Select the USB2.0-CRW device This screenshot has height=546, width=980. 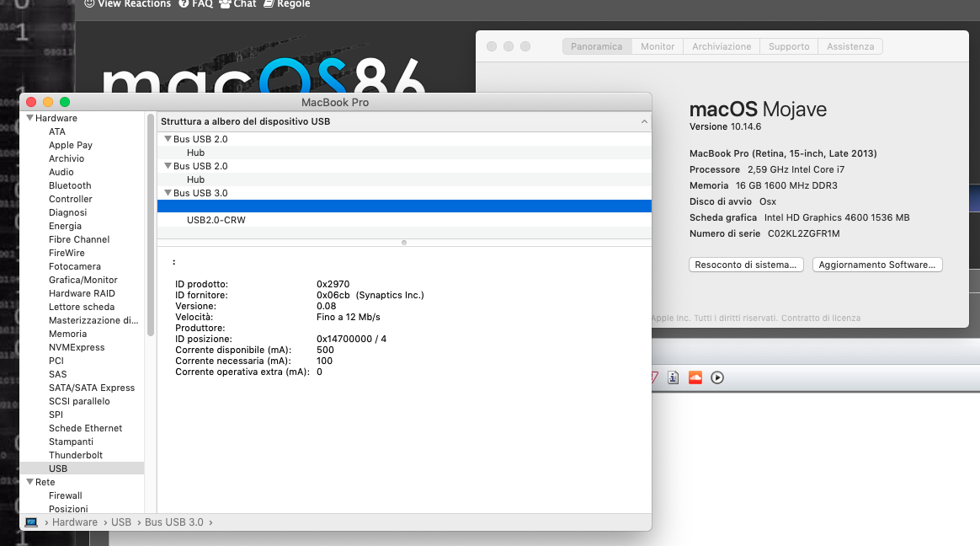click(216, 220)
